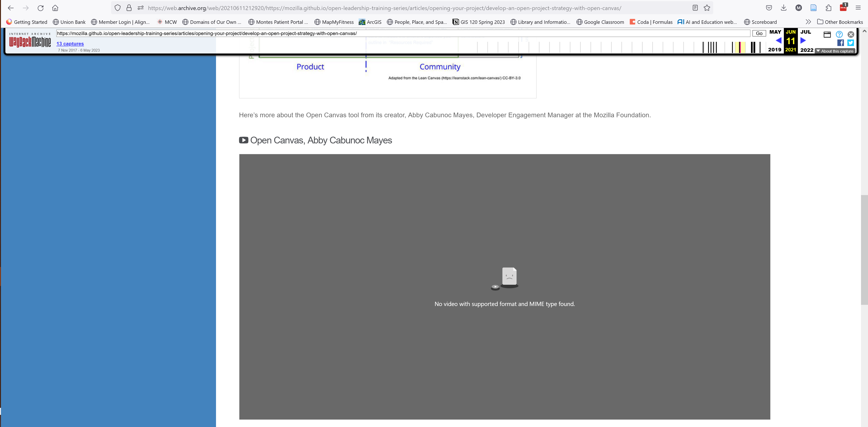Select MAY in the Wayback calendar
The image size is (868, 427).
point(775,32)
